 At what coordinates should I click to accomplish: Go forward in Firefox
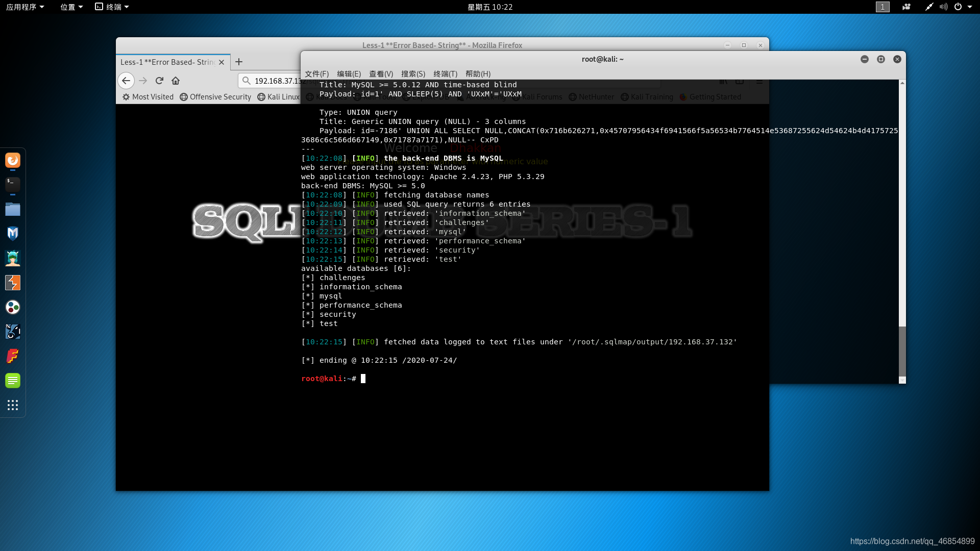pos(143,81)
